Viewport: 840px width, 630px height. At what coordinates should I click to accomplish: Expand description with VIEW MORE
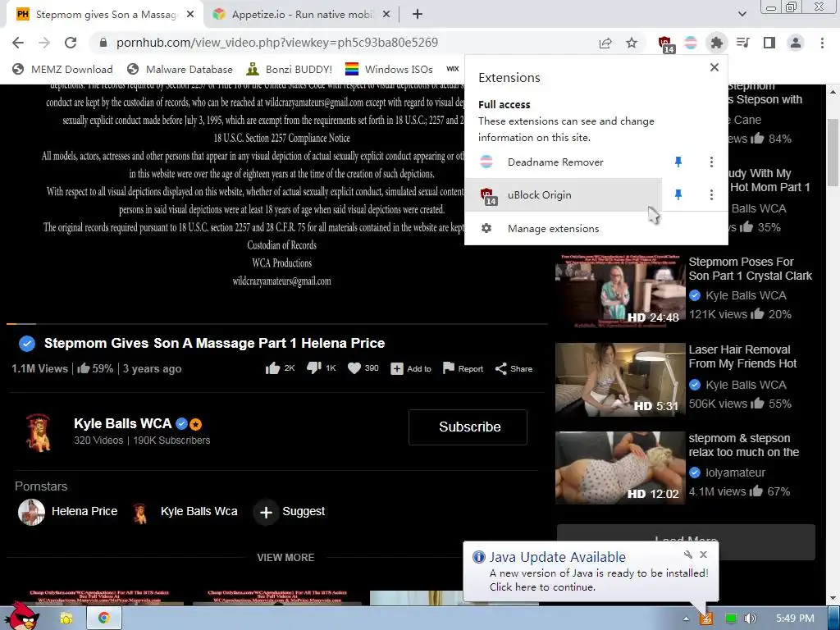click(285, 557)
